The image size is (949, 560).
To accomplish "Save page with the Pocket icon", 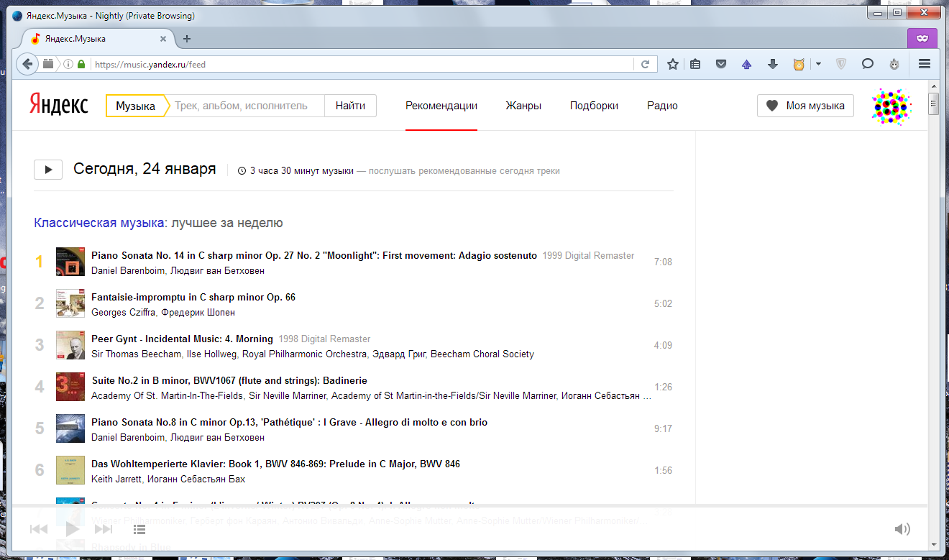I will point(721,64).
